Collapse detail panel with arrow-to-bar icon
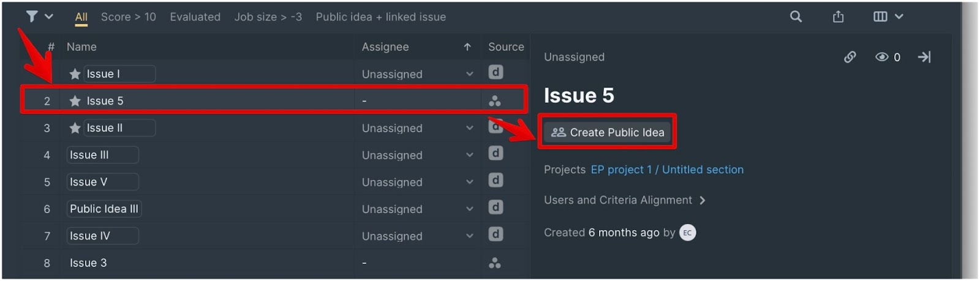 click(924, 57)
